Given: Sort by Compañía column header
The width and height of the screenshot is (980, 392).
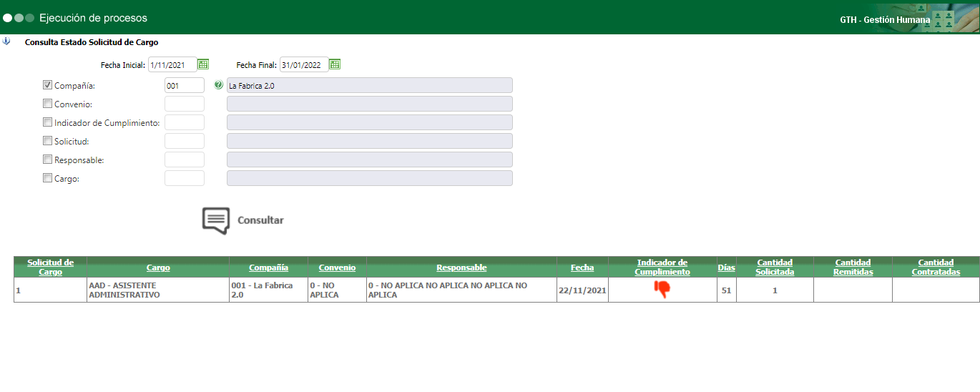Looking at the screenshot, I should click(268, 268).
